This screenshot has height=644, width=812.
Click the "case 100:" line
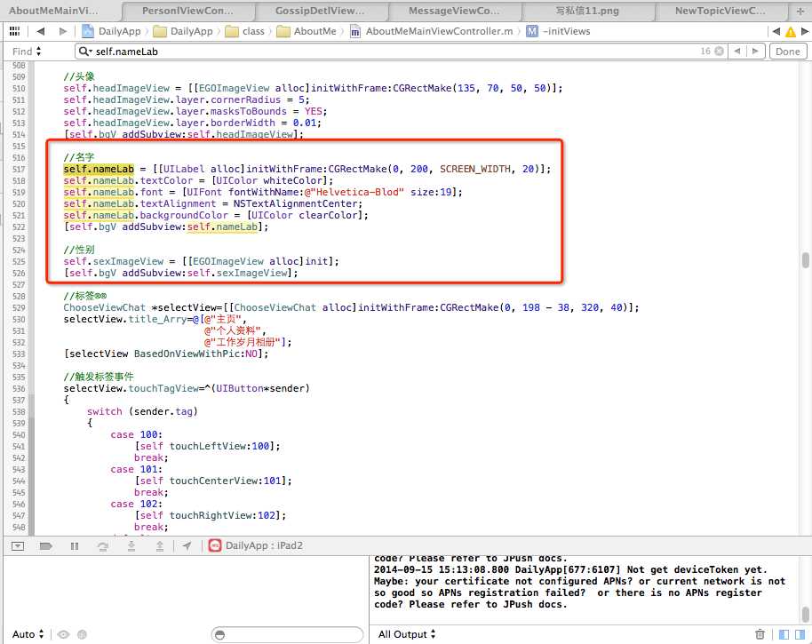pyautogui.click(x=136, y=435)
